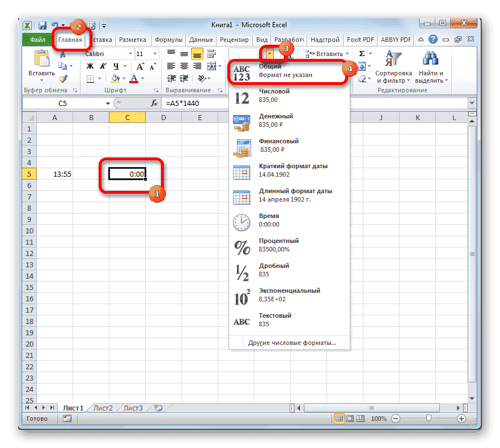The height and width of the screenshot is (448, 500).
Task: Switch to the Формулы ribbon tab
Action: (x=168, y=40)
